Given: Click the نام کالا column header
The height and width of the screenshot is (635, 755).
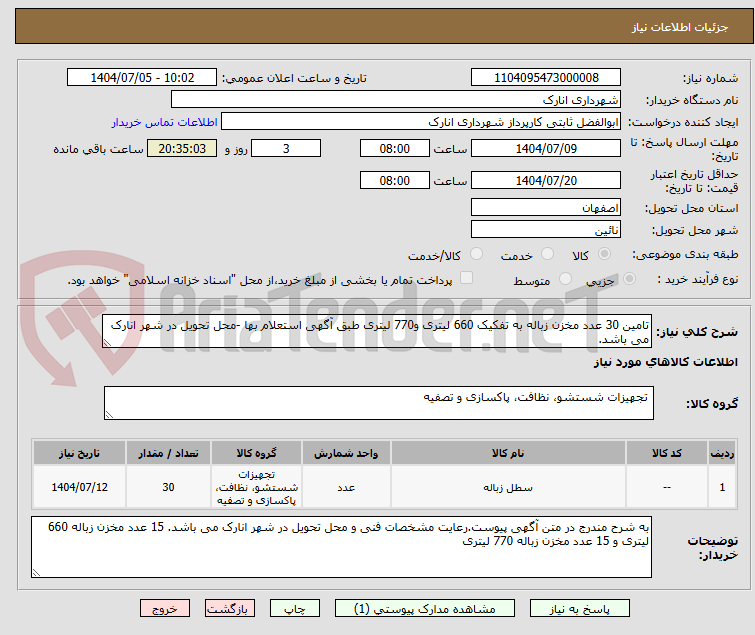Looking at the screenshot, I should (x=508, y=453).
